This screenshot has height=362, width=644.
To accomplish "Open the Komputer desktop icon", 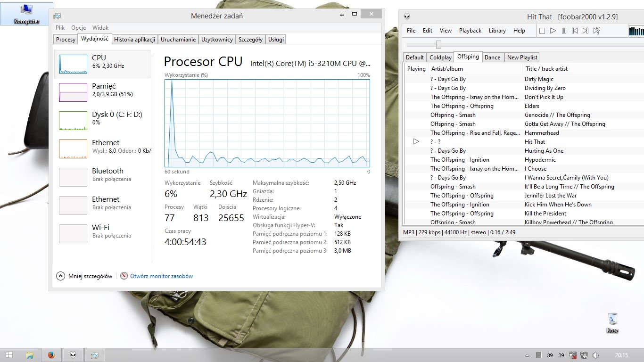I will point(26,14).
